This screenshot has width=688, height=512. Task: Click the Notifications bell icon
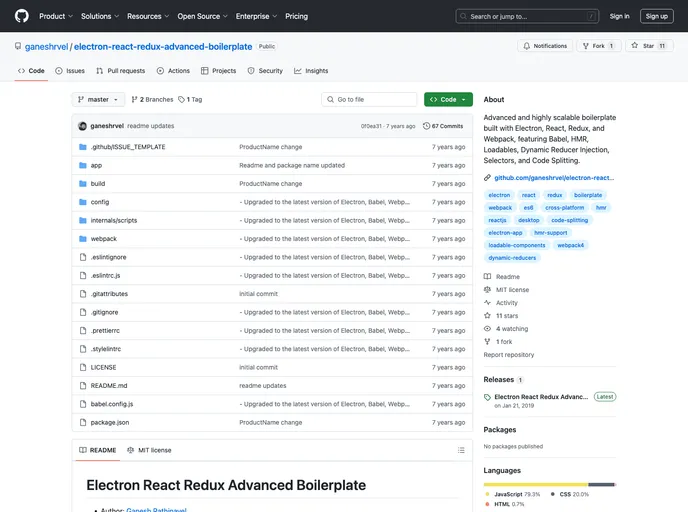coord(527,46)
